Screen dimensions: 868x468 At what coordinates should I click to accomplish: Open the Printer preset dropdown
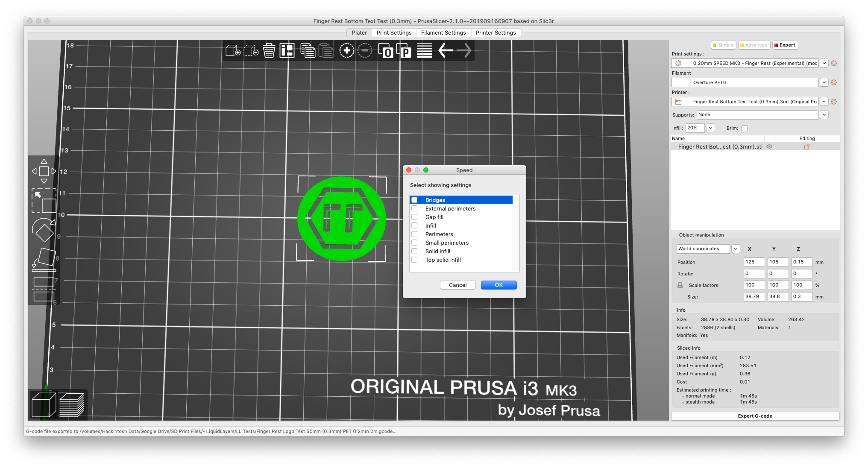pyautogui.click(x=824, y=102)
